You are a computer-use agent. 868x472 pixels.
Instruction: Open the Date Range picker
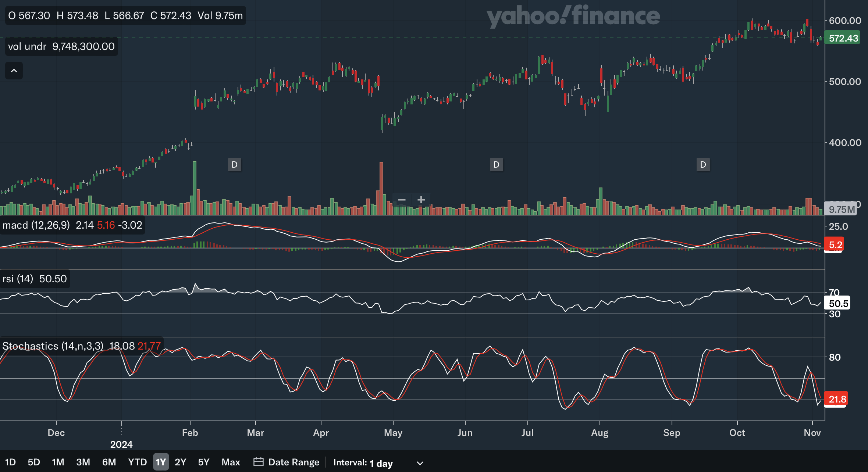(294, 462)
